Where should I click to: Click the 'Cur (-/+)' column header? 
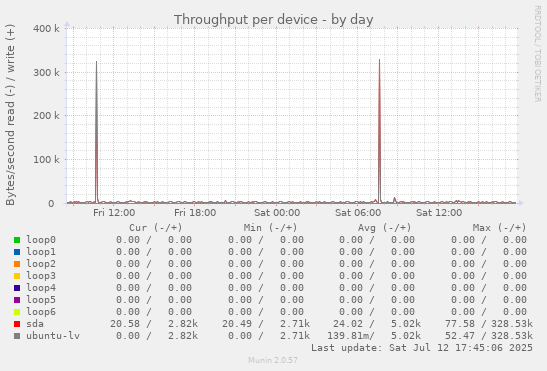(156, 228)
